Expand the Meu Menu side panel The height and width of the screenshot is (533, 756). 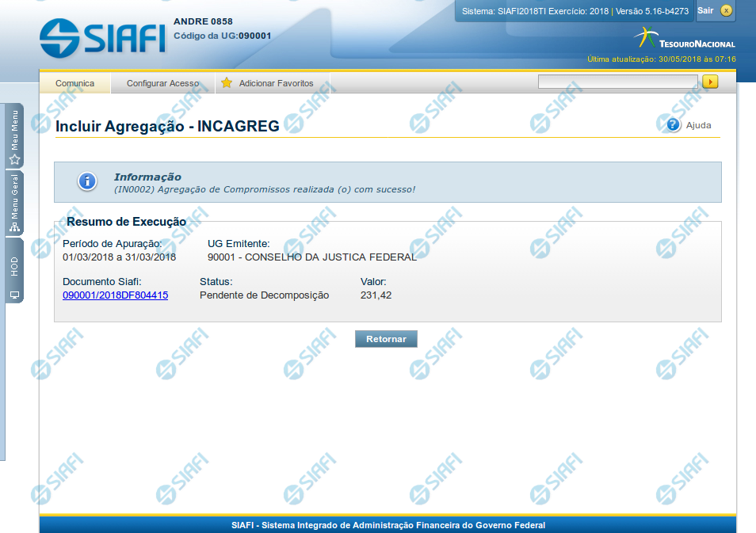tap(14, 131)
